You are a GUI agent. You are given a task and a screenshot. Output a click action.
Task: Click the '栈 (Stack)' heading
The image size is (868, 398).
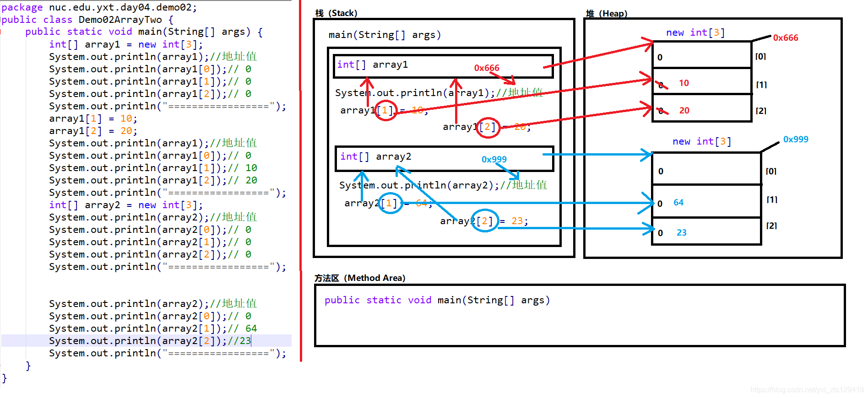(x=336, y=13)
